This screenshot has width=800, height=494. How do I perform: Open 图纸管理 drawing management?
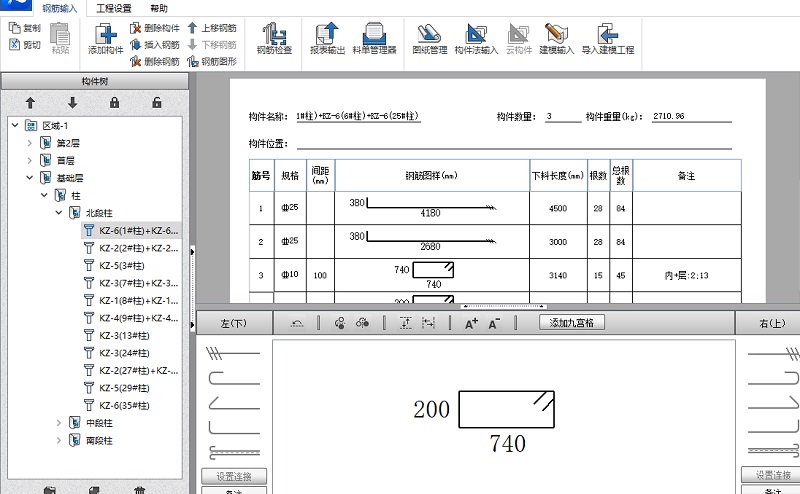pos(429,37)
